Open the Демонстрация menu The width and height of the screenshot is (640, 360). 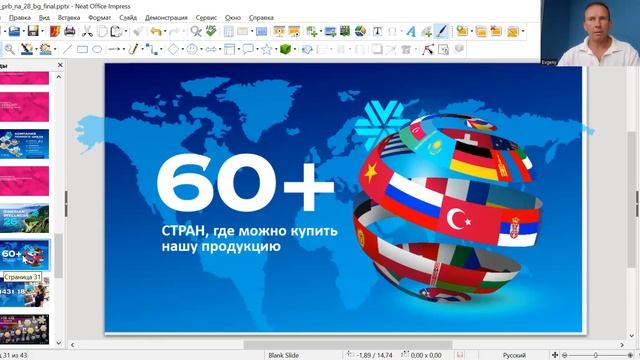166,18
